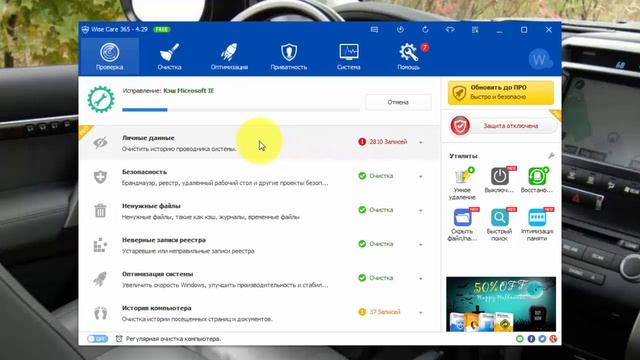Expand the История компьютера row arrow

pos(420,313)
